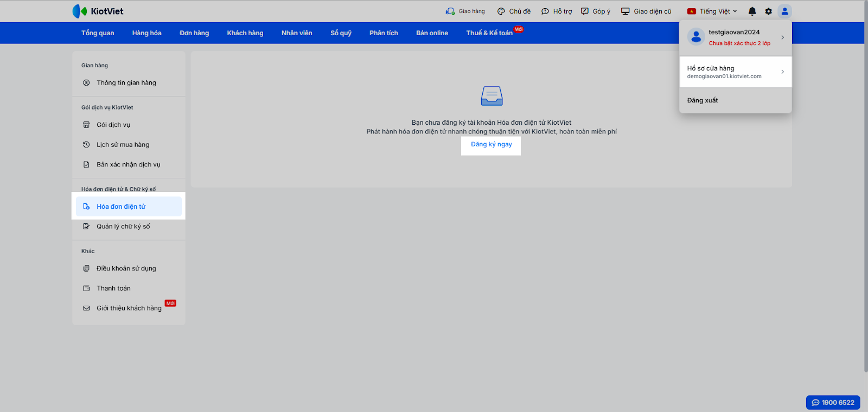Viewport: 868px width, 412px height.
Task: Click the Đăng ký ngay button
Action: [x=491, y=145]
